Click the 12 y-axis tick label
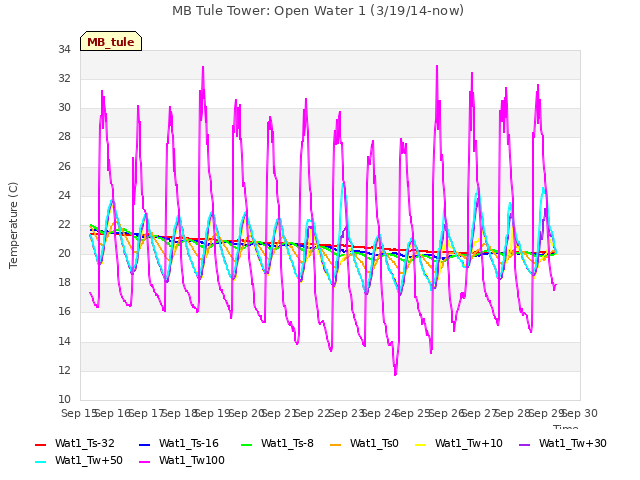640x480 pixels. point(64,370)
